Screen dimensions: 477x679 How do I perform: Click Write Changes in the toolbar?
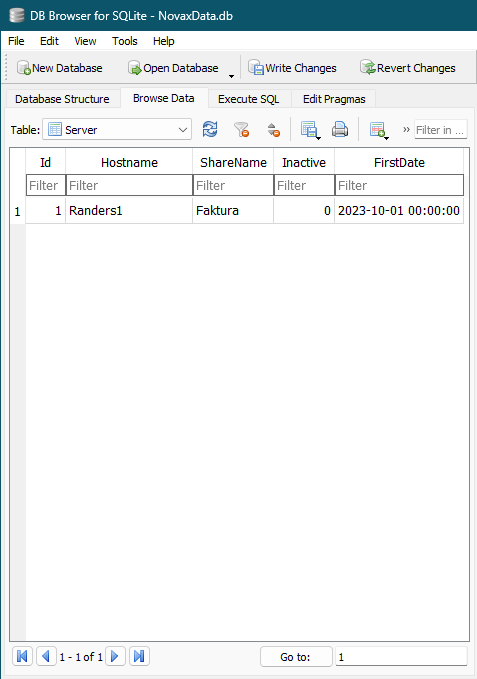coord(292,68)
